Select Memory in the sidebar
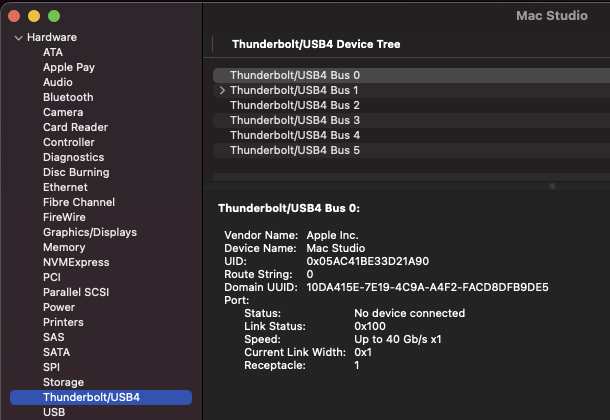The image size is (610, 420). point(64,247)
